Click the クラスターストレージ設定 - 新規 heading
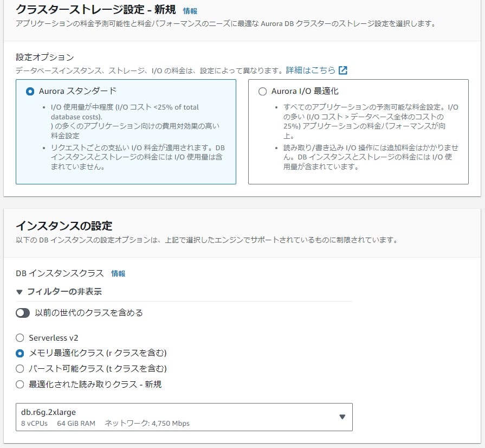 [95, 10]
